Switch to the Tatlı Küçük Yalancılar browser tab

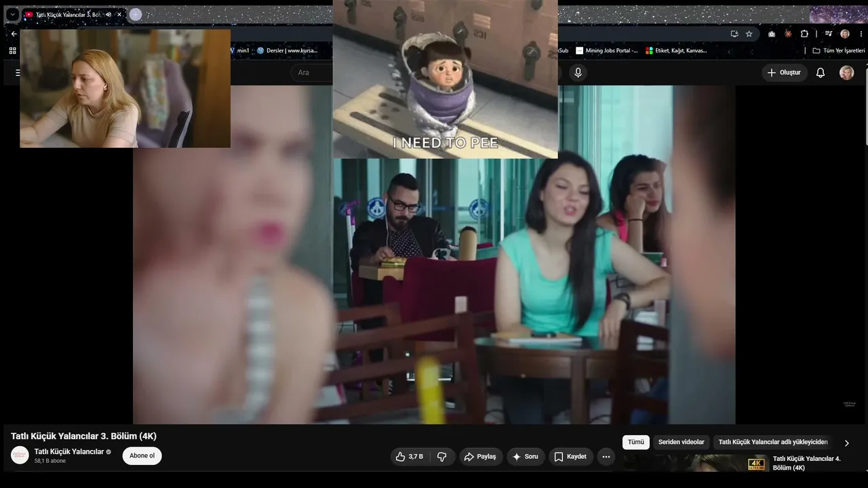pos(68,14)
